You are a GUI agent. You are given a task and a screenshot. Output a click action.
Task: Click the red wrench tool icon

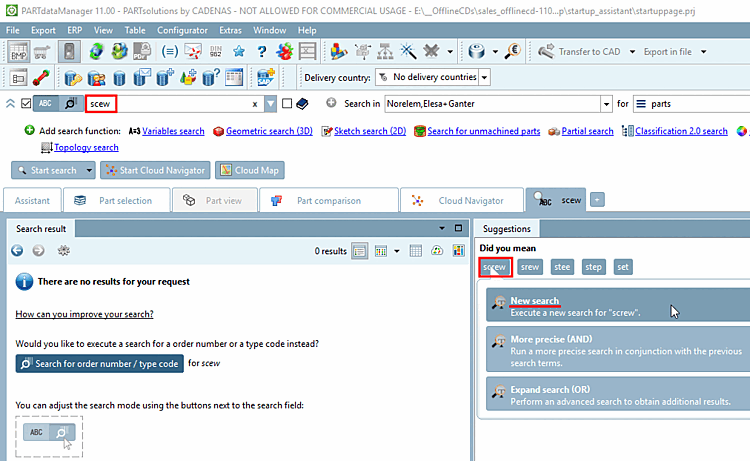[x=41, y=77]
